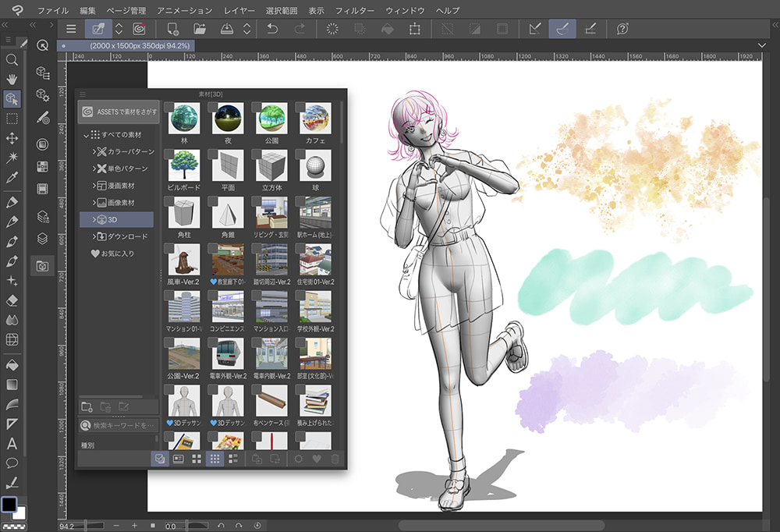
Task: Open the フィルター menu
Action: point(354,11)
